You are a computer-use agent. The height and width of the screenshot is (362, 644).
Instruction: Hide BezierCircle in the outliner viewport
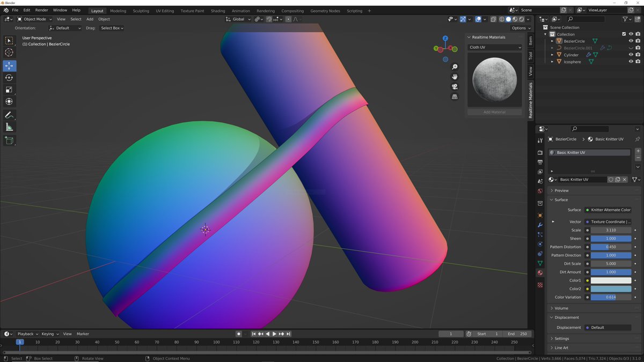631,41
